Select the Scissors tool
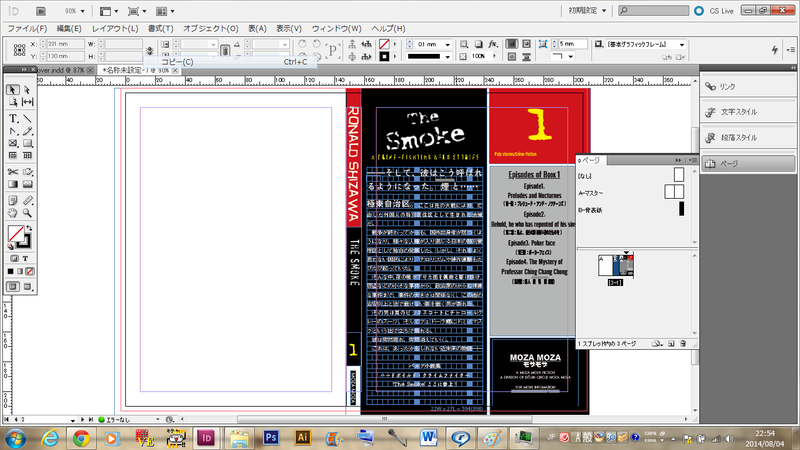This screenshot has width=800, height=450. point(13,172)
